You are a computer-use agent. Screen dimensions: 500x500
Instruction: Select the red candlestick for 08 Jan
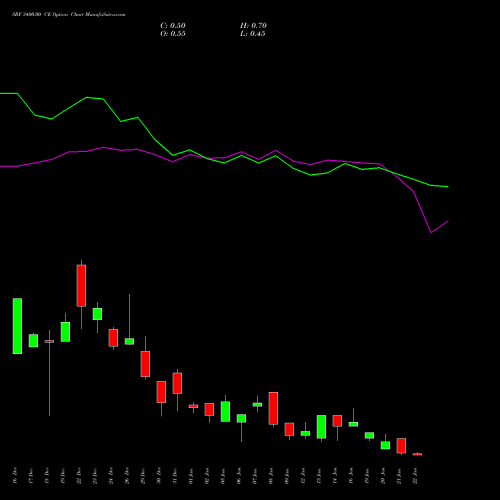pyautogui.click(x=273, y=408)
